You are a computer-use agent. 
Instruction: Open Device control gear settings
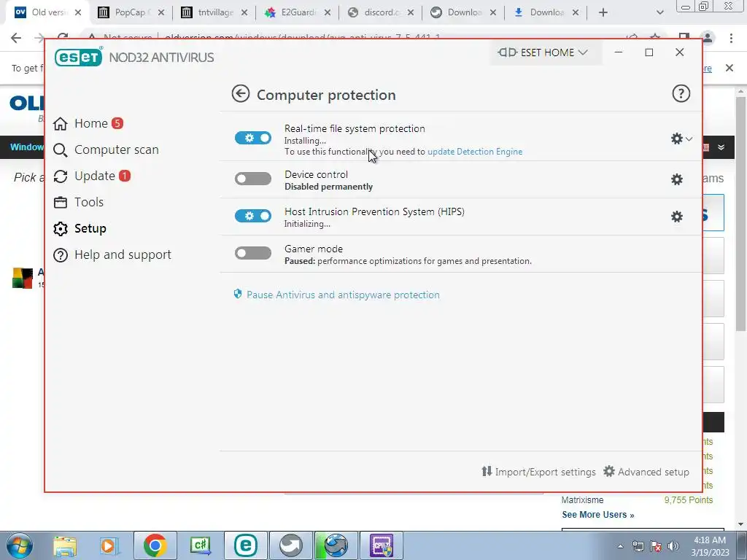click(x=676, y=179)
